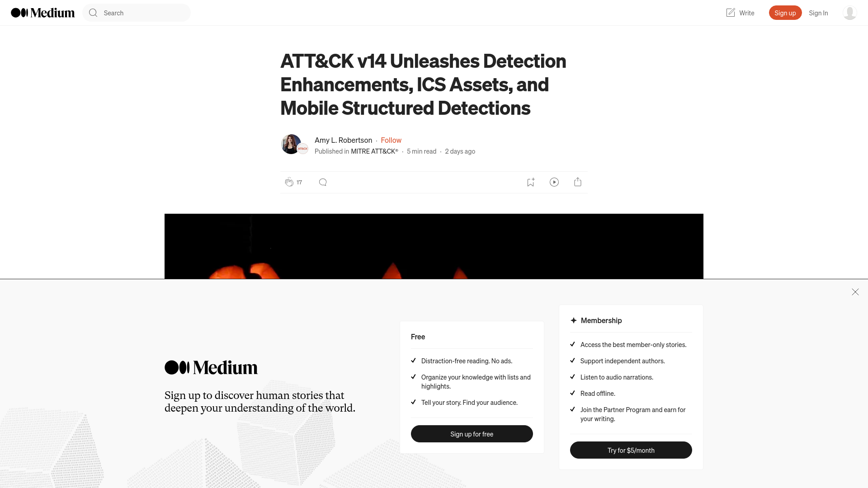868x488 pixels.
Task: Click the Follow button for Amy L. Robertson
Action: click(x=391, y=140)
